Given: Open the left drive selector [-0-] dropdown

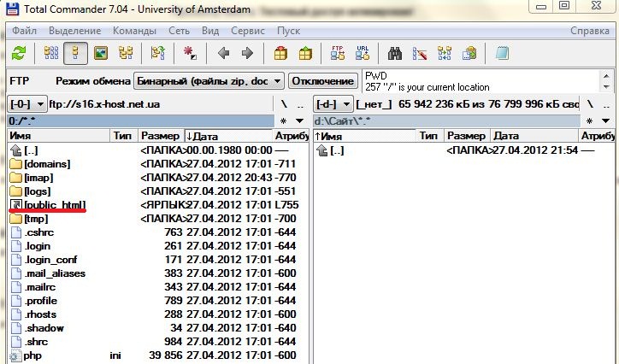Looking at the screenshot, I should pyautogui.click(x=27, y=104).
